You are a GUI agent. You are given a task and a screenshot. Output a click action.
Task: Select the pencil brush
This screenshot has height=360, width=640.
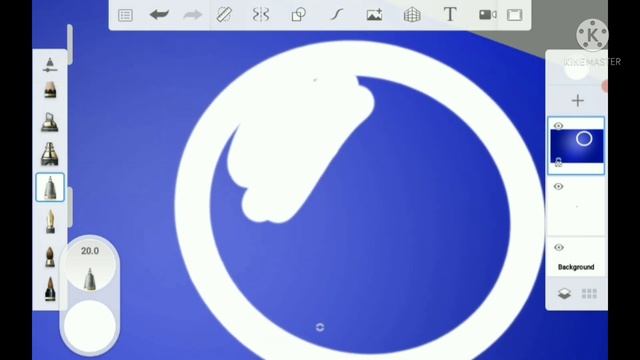point(50,90)
